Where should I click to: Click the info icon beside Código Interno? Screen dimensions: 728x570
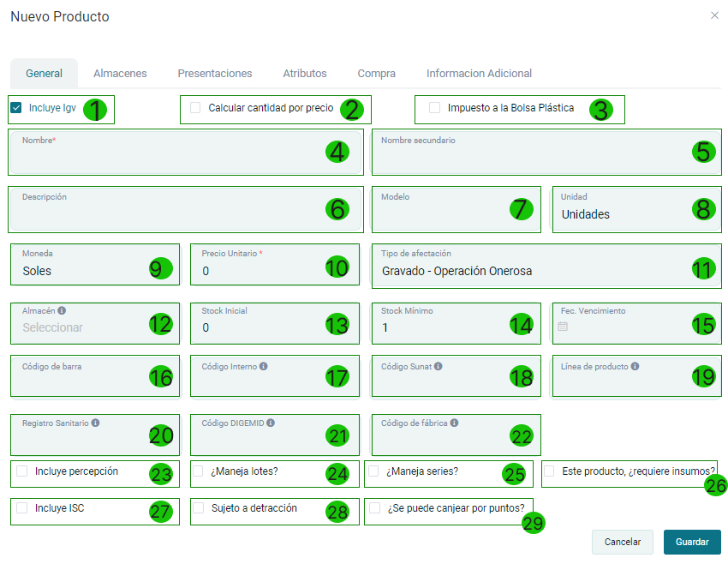[263, 366]
